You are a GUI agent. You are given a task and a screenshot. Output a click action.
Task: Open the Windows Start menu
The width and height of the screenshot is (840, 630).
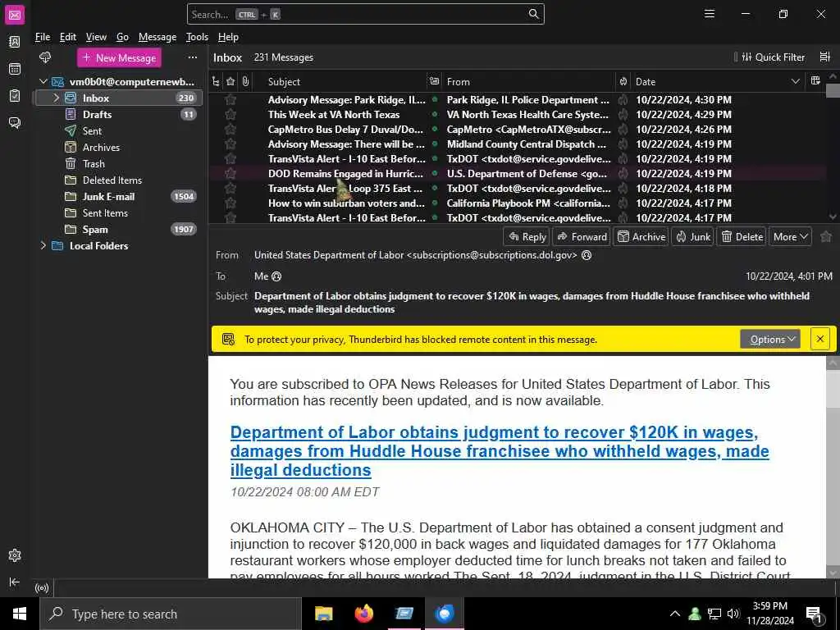coord(20,614)
